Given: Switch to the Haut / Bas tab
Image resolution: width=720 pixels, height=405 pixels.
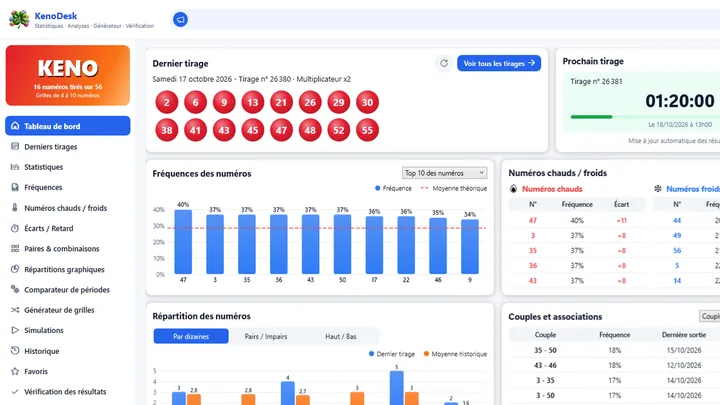Looking at the screenshot, I should click(x=341, y=336).
